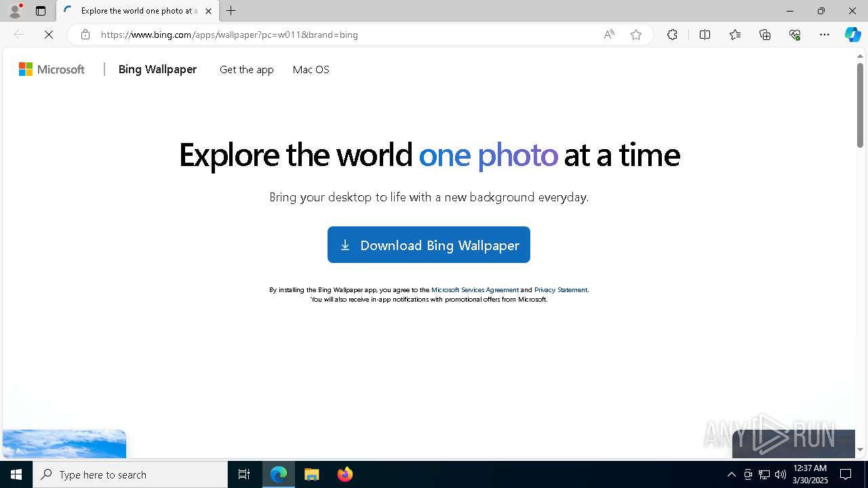The width and height of the screenshot is (868, 488).
Task: Click the page vertical scrollbar thumb
Action: 860,104
